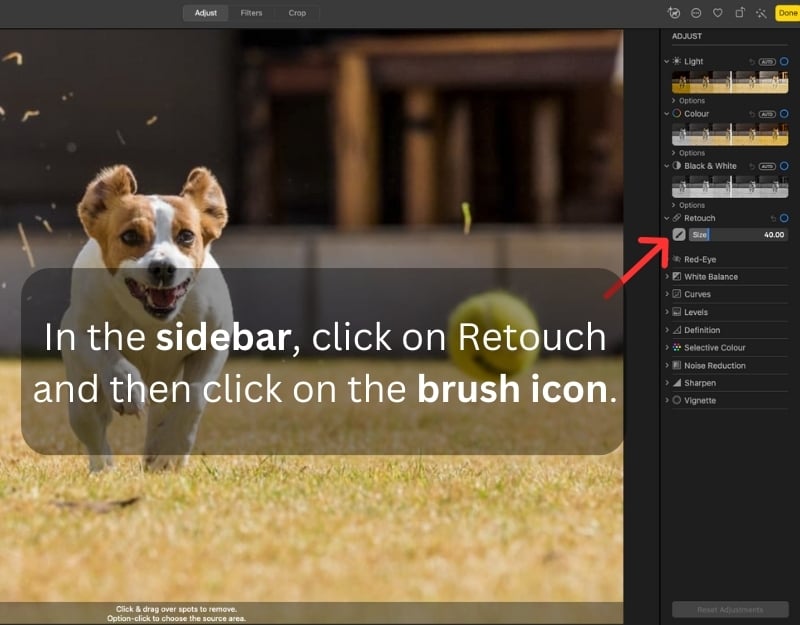Toggle the Retouch adjustment circle
Viewport: 800px width, 625px height.
(x=784, y=218)
